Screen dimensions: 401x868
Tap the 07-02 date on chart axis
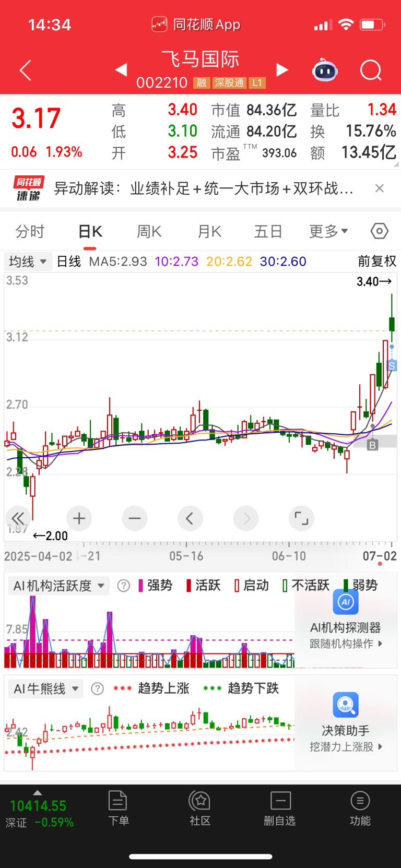coord(380,556)
